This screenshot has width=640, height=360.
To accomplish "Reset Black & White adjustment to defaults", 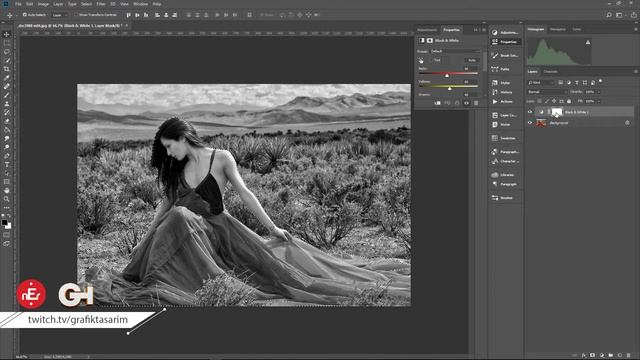I will pyautogui.click(x=457, y=103).
